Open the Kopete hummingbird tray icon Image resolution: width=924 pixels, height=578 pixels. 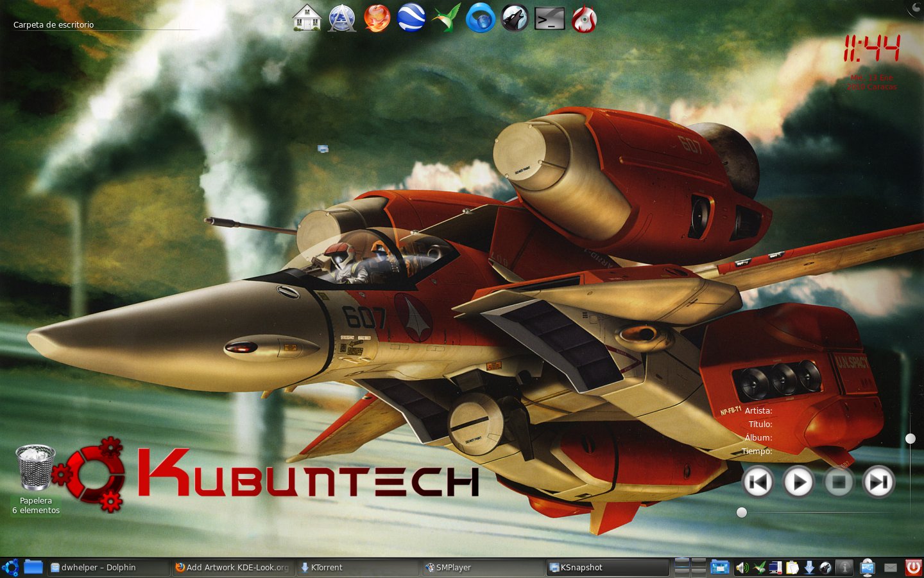point(760,568)
